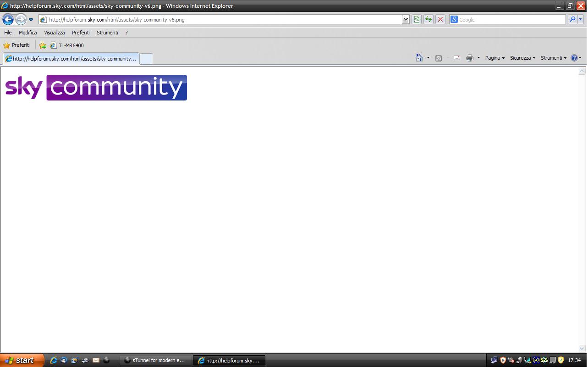Open the Strumenti command bar dropdown
The width and height of the screenshot is (588, 368).
point(554,58)
